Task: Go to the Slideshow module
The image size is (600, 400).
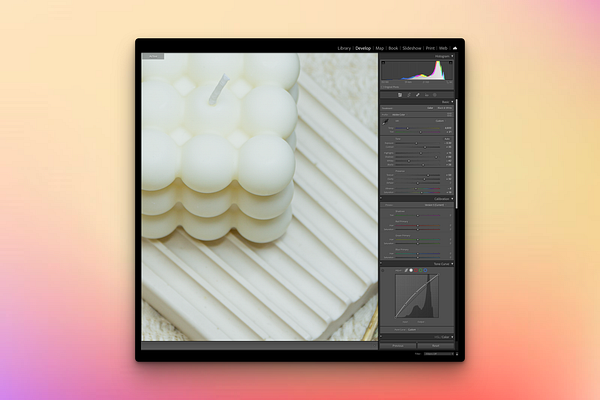Action: pos(412,48)
